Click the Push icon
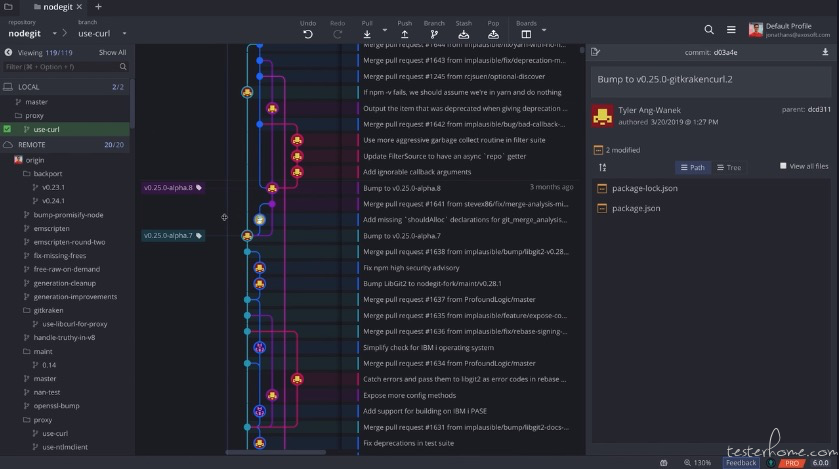Image resolution: width=839 pixels, height=469 pixels. [x=405, y=34]
